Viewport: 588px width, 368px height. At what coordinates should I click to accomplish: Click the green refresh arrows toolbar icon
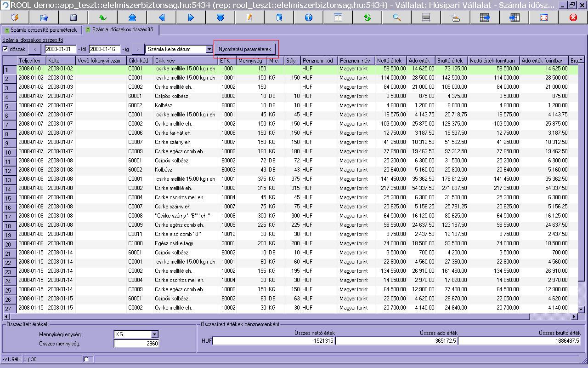[x=367, y=17]
